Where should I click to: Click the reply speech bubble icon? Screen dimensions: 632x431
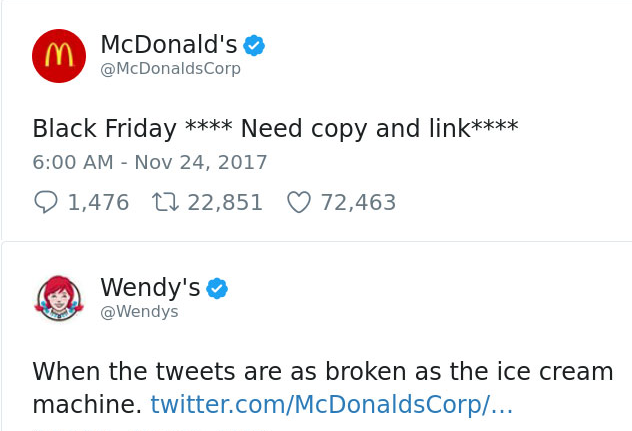(x=46, y=203)
